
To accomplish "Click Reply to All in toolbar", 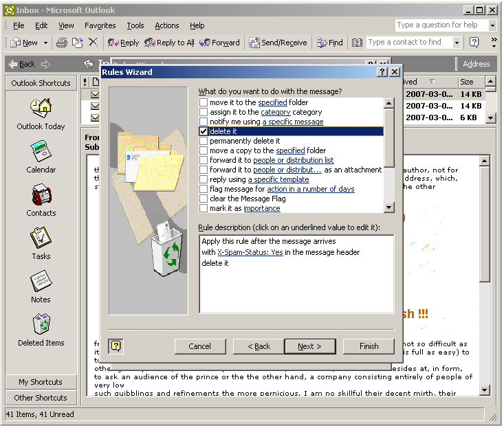I will click(169, 43).
